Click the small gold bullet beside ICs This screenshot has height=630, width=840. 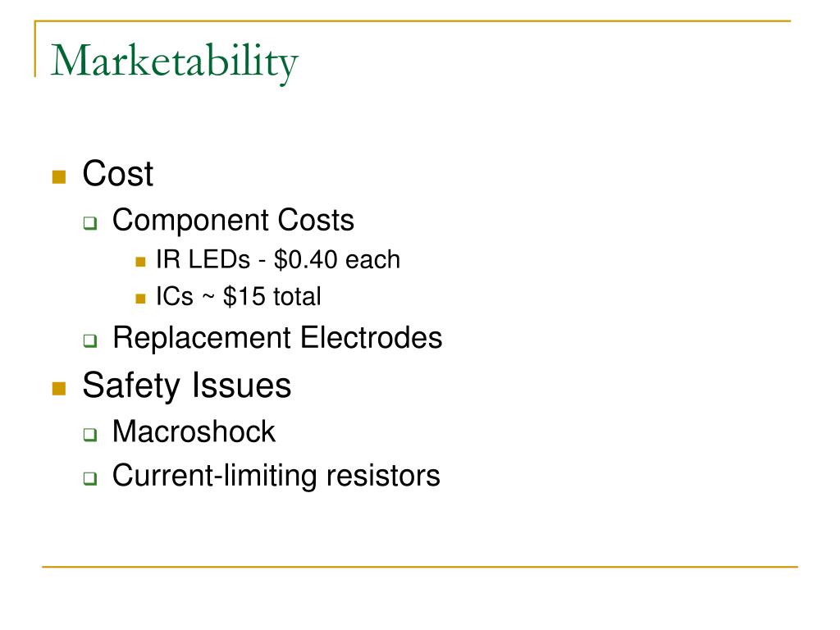[x=140, y=299]
